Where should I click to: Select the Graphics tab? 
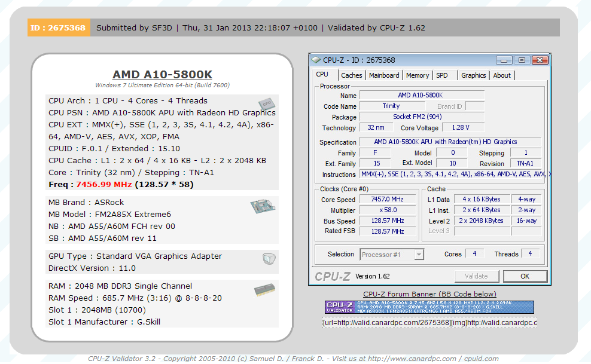(x=473, y=75)
